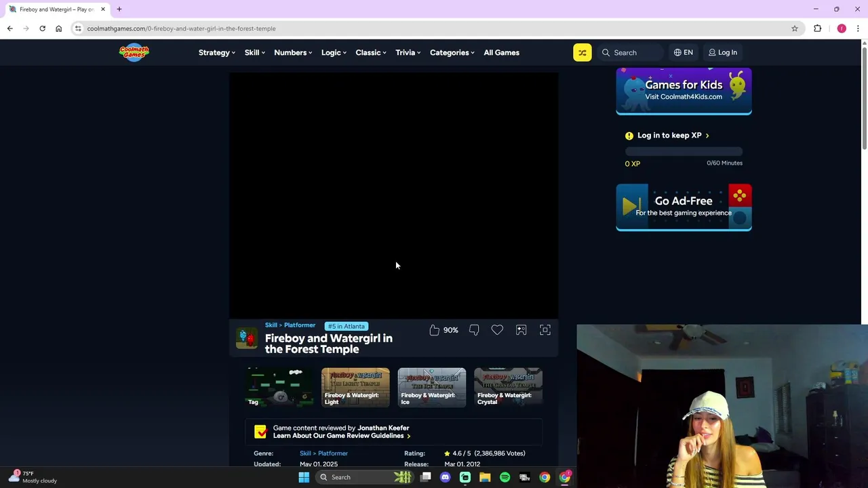868x488 pixels.
Task: Open the Chrome profile avatar
Action: tap(842, 28)
